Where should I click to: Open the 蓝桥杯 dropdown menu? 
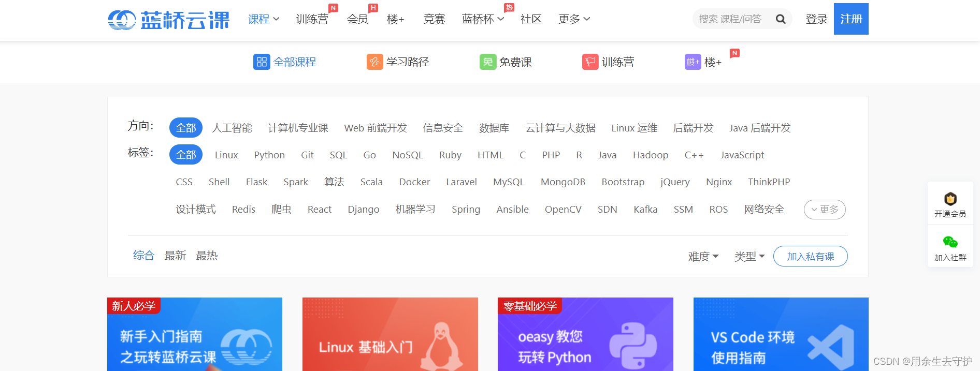tap(483, 19)
